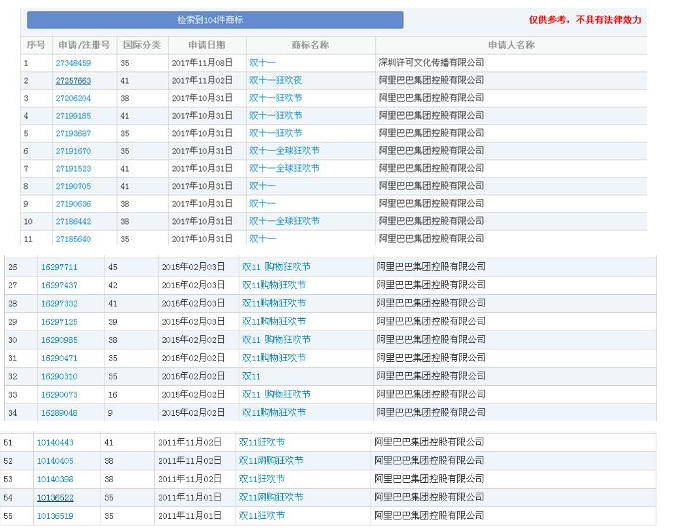
Task: Open trademark name 双11 购物狂欢节 in row 33
Action: click(x=276, y=395)
